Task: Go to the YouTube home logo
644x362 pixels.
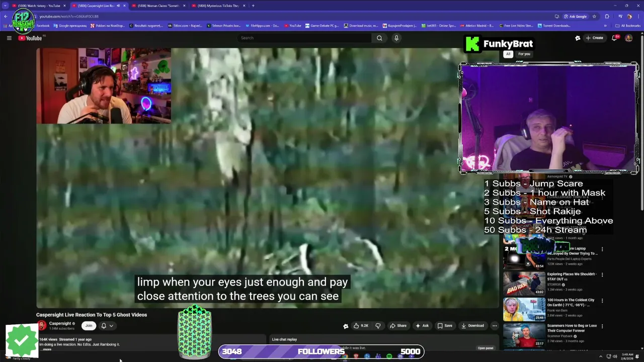Action: pyautogui.click(x=30, y=38)
